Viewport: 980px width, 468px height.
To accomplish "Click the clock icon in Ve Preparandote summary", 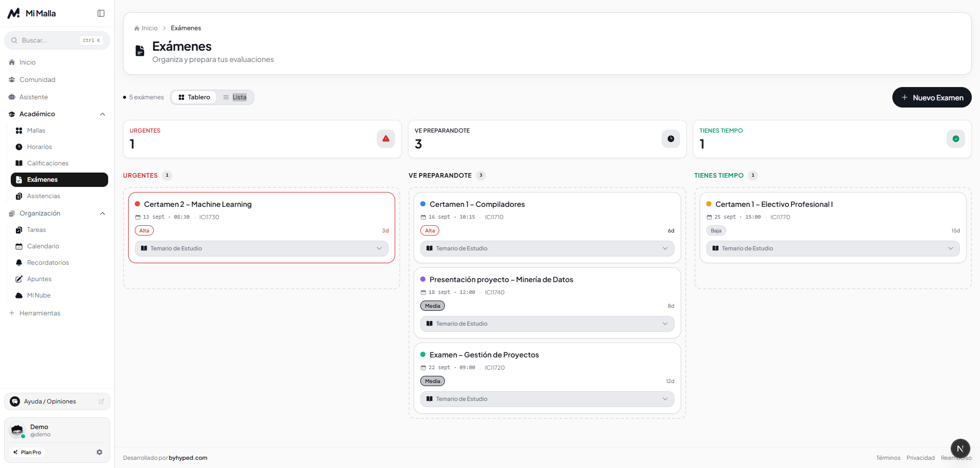I will 671,139.
